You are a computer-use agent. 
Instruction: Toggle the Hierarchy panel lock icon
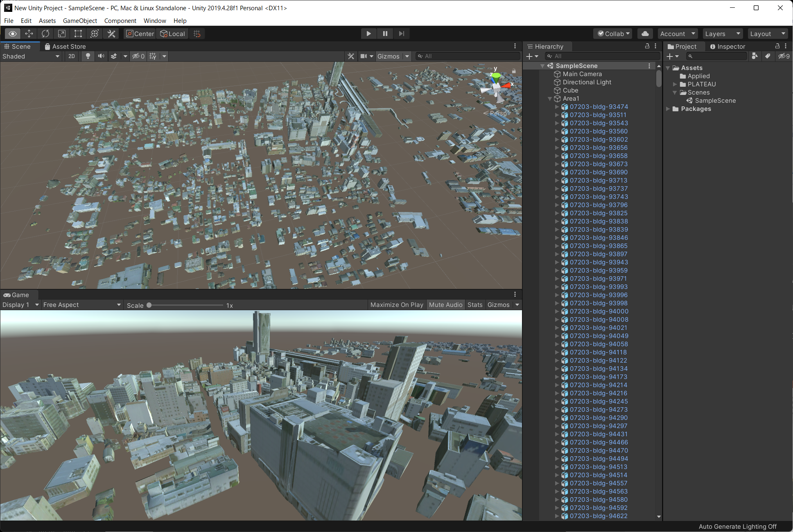point(647,46)
